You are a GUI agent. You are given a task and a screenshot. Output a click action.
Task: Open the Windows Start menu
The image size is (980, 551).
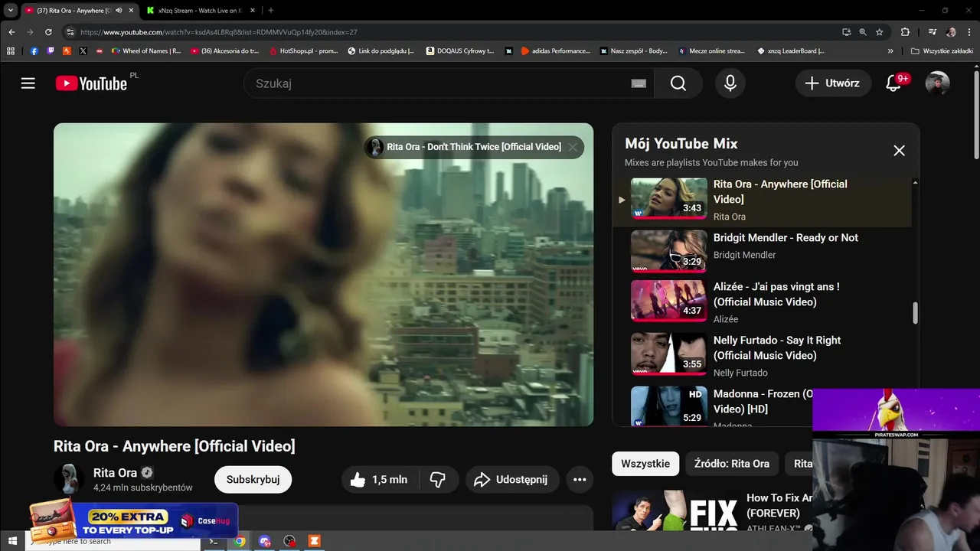tap(12, 541)
